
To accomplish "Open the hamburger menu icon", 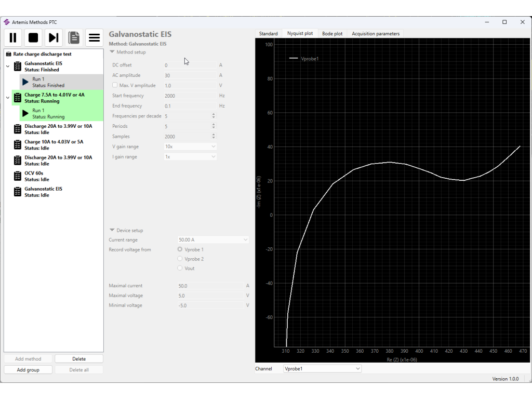I will [x=94, y=37].
